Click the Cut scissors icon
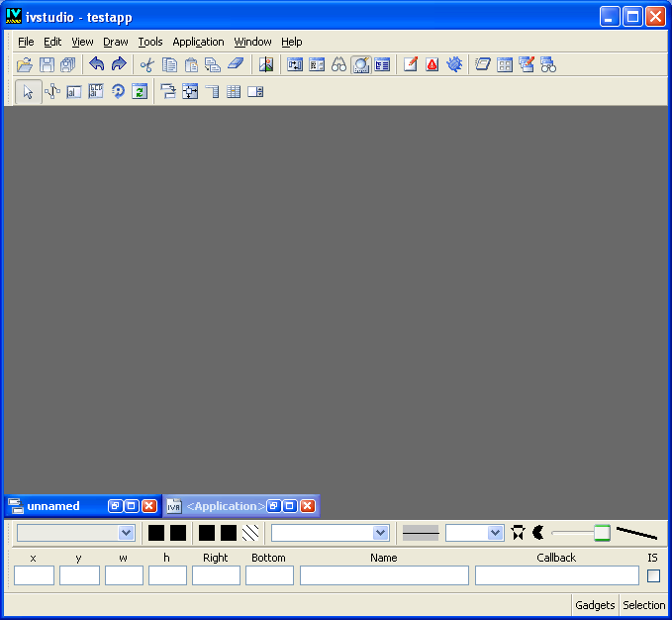 click(x=146, y=64)
